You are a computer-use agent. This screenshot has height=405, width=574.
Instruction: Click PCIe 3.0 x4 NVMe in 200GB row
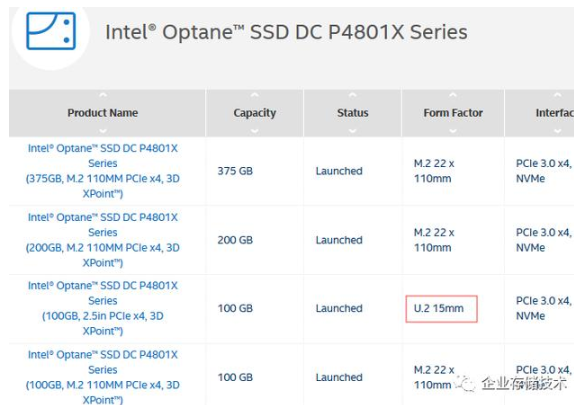pos(544,240)
